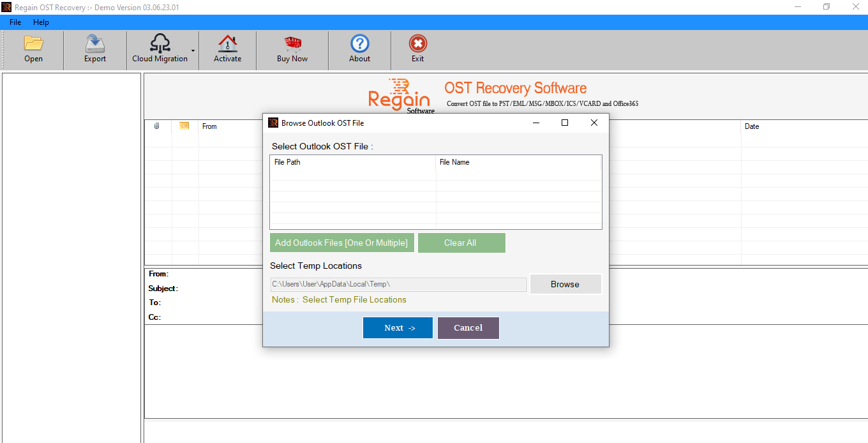The image size is (868, 443).
Task: Browse for a temp file location
Action: coord(565,283)
